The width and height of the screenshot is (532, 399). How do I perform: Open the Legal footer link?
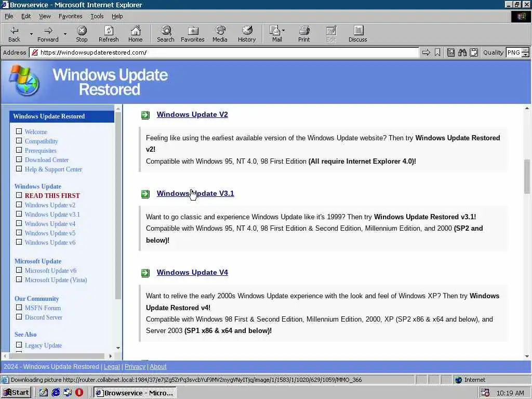(112, 367)
